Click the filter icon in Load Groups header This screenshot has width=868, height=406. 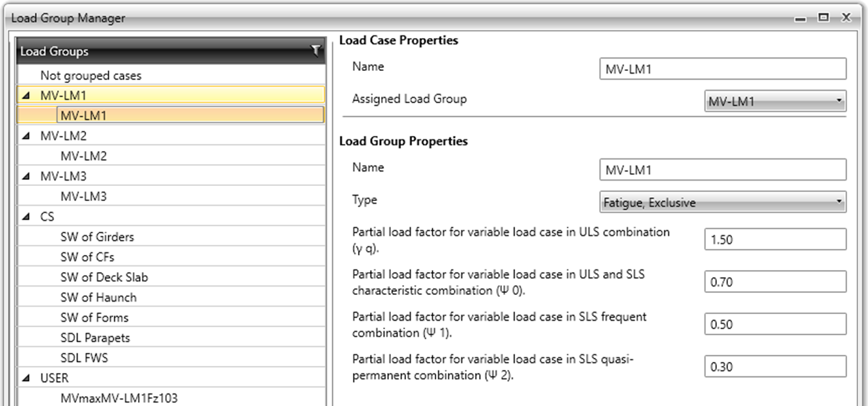316,51
